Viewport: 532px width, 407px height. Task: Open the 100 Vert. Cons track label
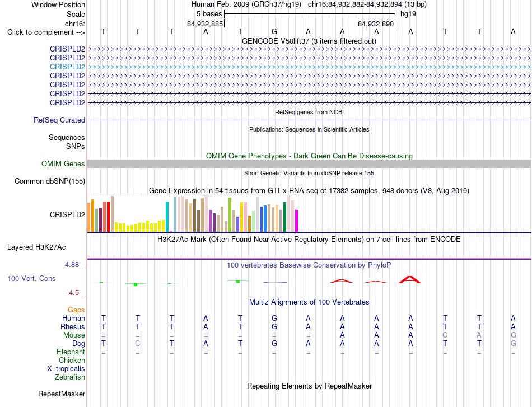coord(31,278)
